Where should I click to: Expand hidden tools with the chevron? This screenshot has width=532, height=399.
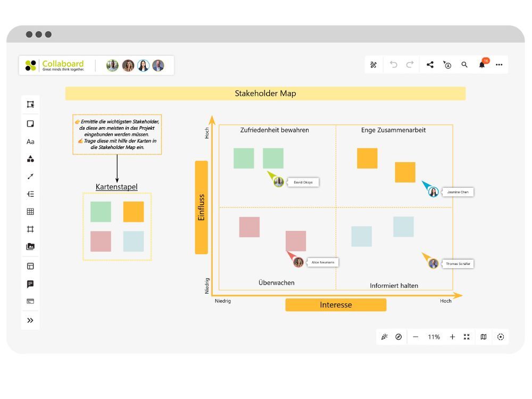[31, 320]
